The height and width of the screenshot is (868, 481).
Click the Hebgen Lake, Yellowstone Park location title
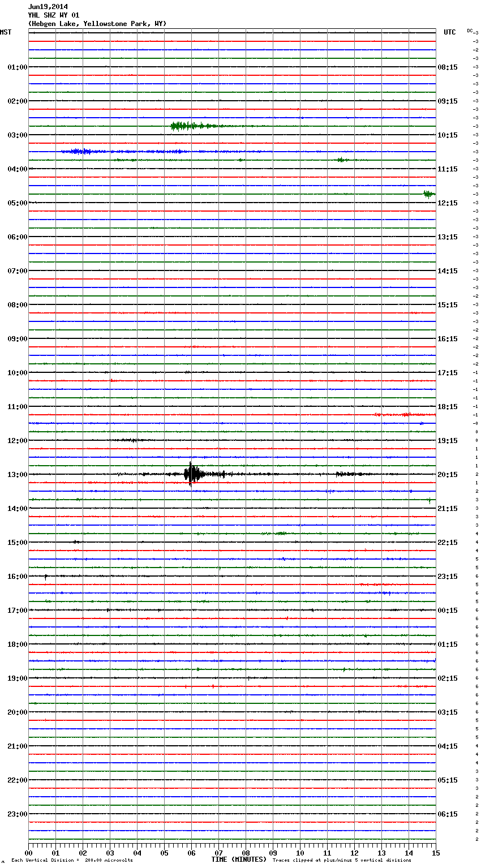[97, 24]
